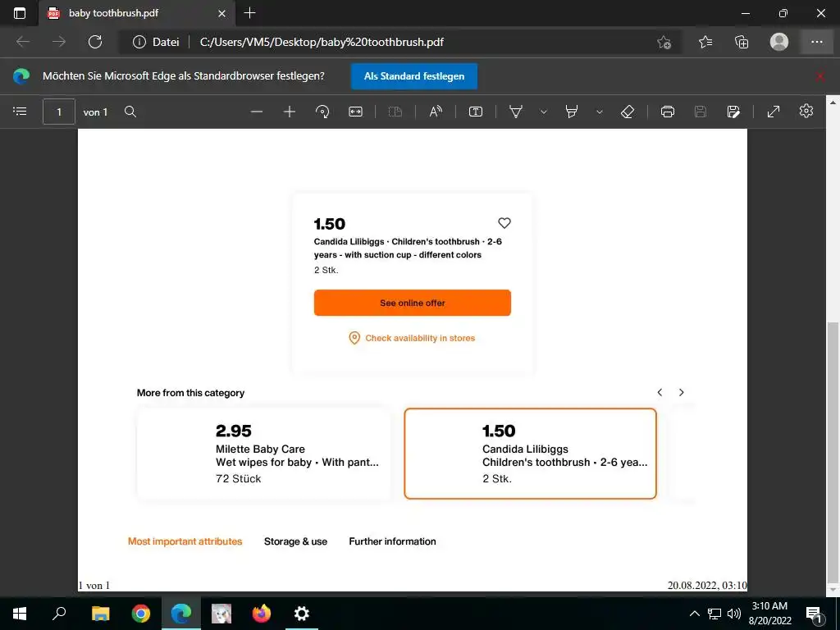Open the PDF table of contents sidebar
The width and height of the screenshot is (840, 630).
(x=20, y=112)
